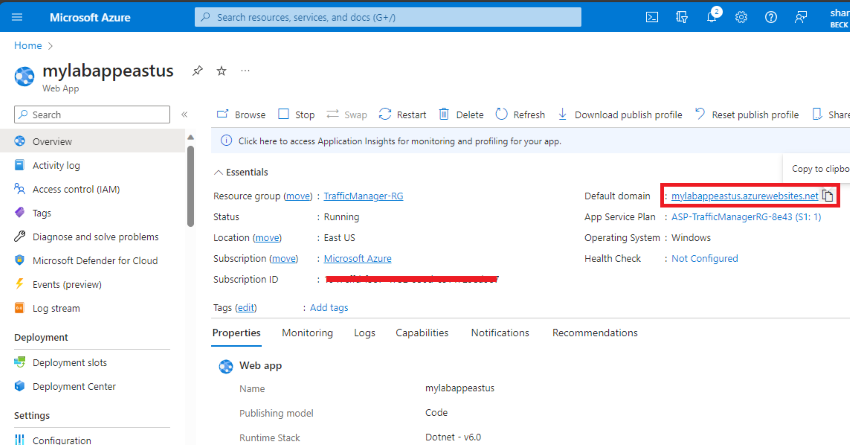Open mylabappeastus.azurewebsites.net link
The image size is (850, 445).
[744, 196]
